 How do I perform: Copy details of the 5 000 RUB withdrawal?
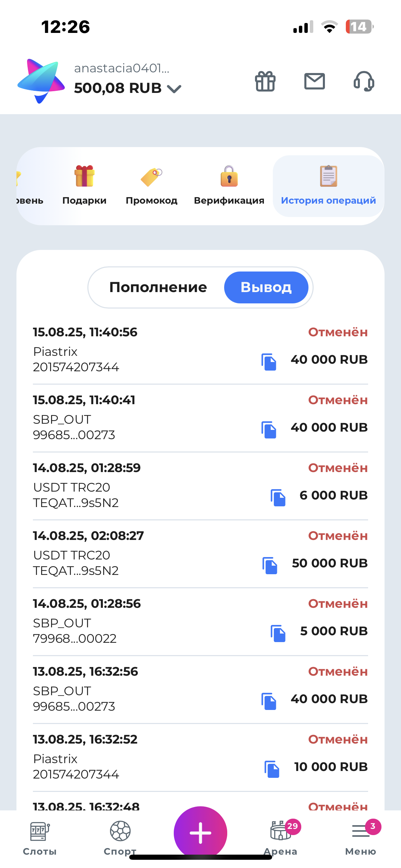(278, 634)
